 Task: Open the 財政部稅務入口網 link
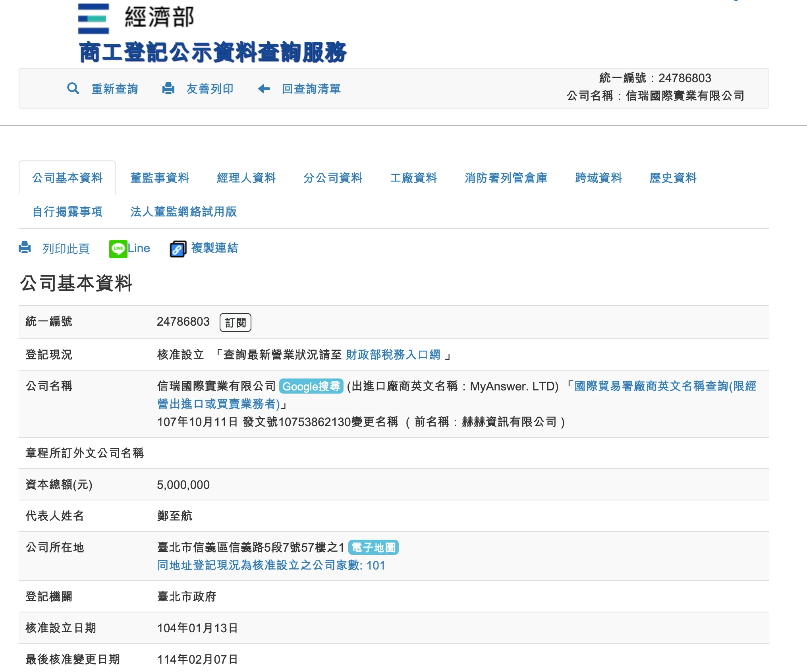pyautogui.click(x=393, y=354)
